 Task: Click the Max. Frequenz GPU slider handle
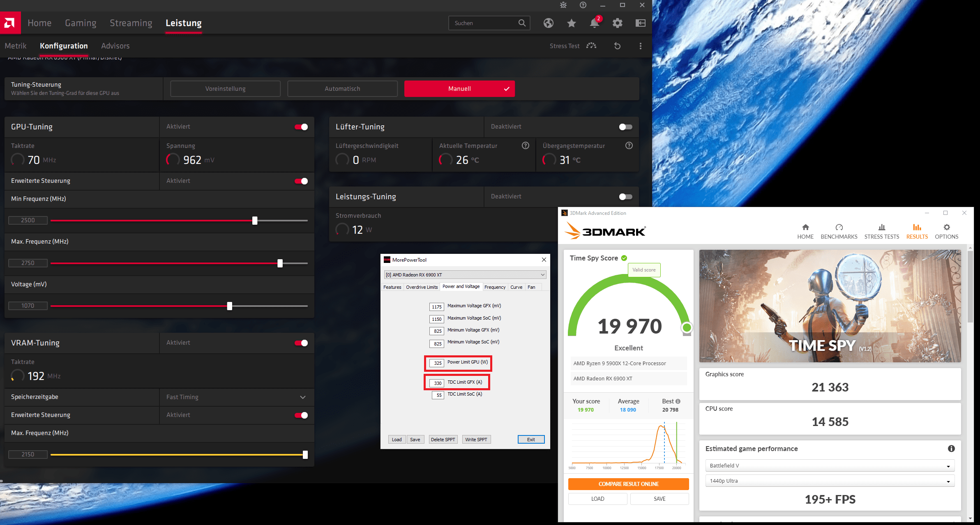click(x=280, y=263)
